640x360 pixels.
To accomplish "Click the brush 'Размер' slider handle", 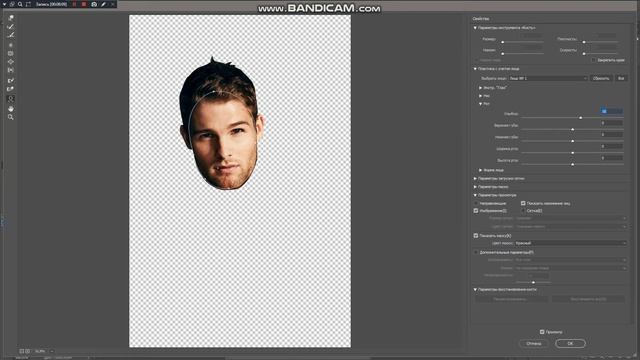I will tap(502, 42).
